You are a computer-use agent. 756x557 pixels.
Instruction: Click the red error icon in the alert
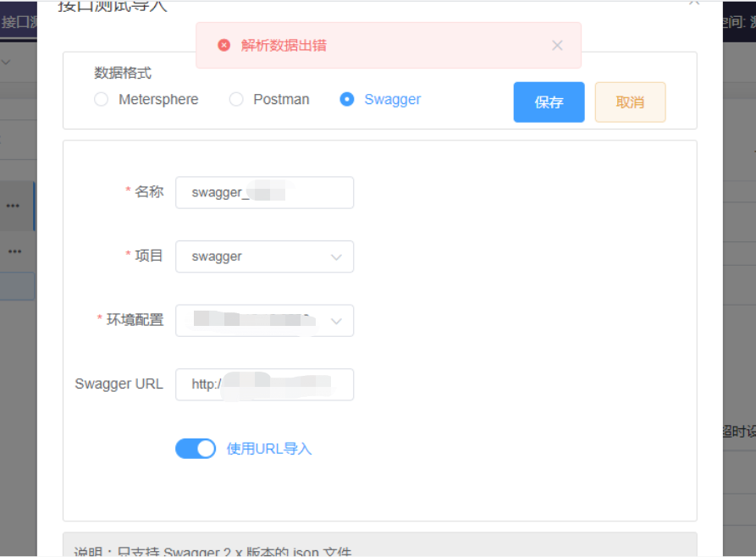223,44
